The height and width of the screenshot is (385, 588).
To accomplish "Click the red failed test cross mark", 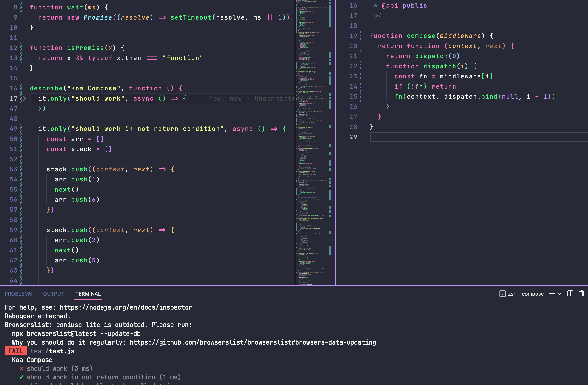I will pyautogui.click(x=21, y=369).
